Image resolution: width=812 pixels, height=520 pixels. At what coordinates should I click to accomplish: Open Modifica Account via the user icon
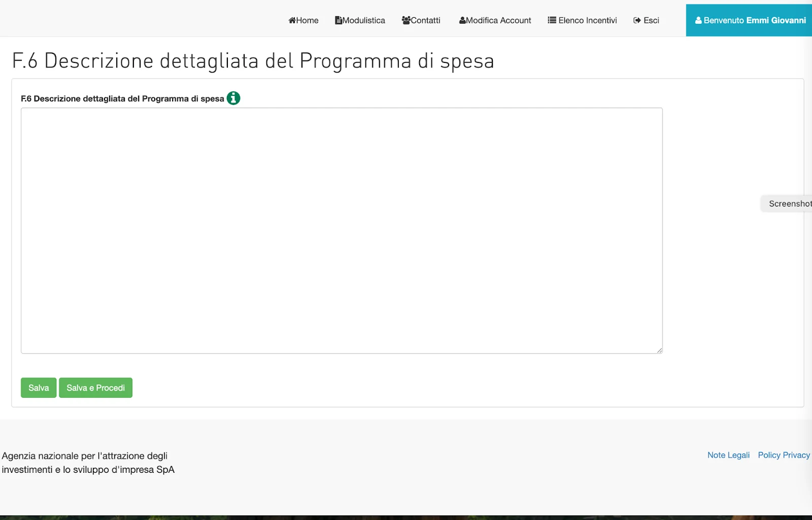(462, 20)
